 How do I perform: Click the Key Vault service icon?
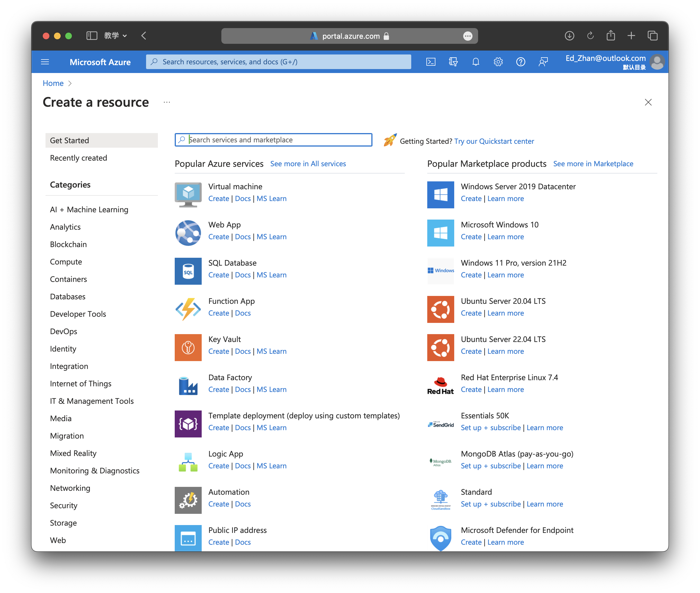(188, 348)
